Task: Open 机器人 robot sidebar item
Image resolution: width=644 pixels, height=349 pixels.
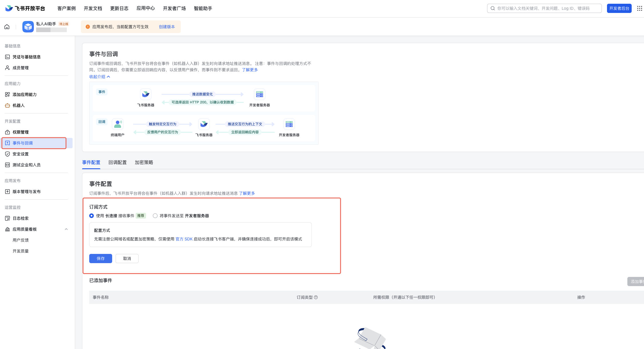Action: click(19, 105)
